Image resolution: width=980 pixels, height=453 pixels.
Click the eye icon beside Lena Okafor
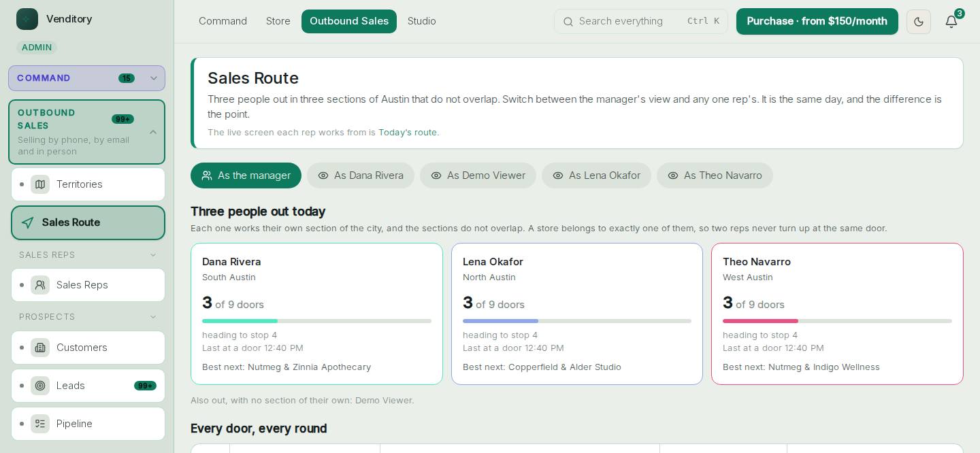point(558,175)
